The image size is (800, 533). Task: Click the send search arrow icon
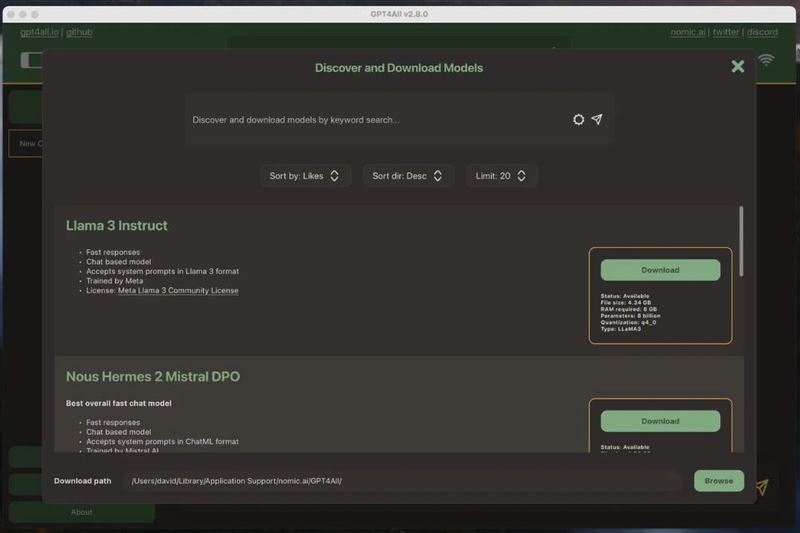pyautogui.click(x=596, y=119)
